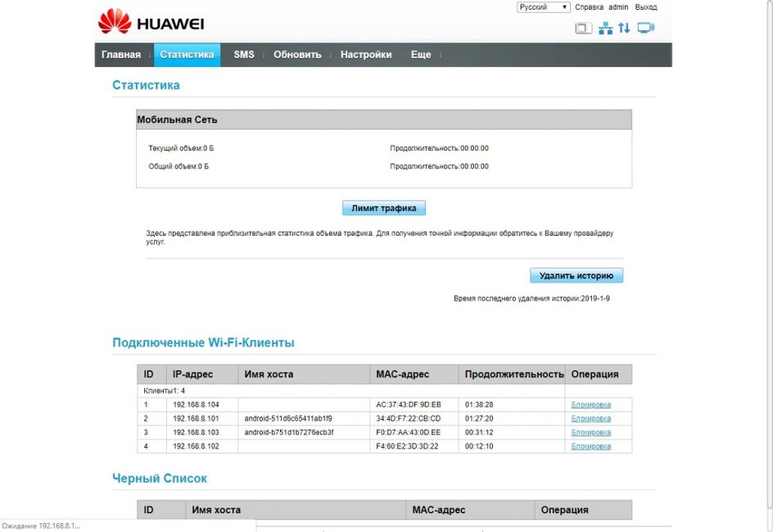773x532 pixels.
Task: Open the Еще menu
Action: pos(421,55)
